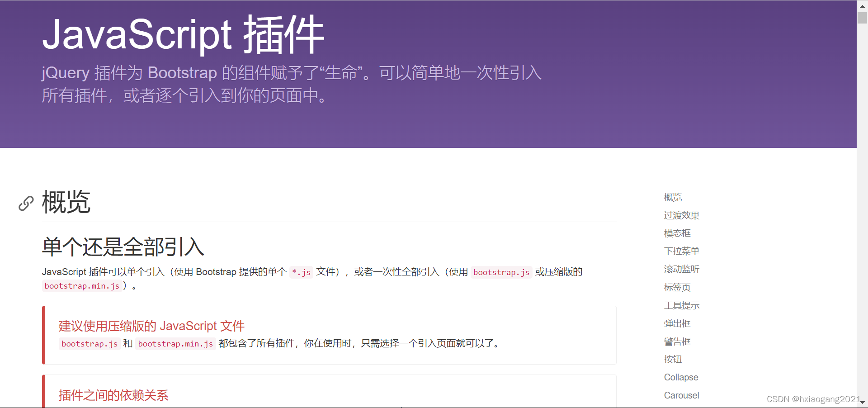Click the bootstrap.js inline code snippet
Screen dimensions: 868x408
(501, 272)
